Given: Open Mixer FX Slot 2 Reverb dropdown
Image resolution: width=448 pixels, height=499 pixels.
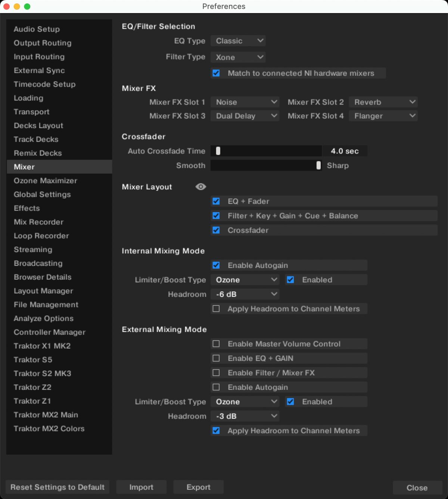Looking at the screenshot, I should [383, 102].
